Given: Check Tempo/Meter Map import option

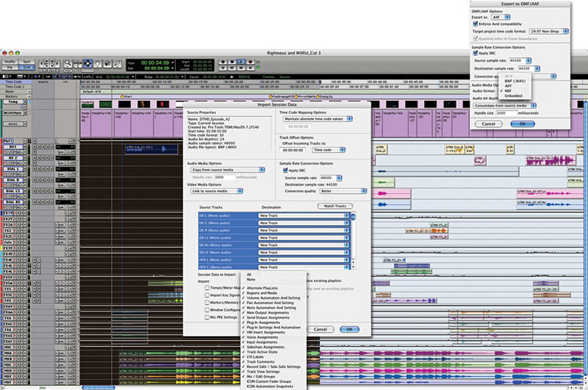Looking at the screenshot, I should coord(207,288).
